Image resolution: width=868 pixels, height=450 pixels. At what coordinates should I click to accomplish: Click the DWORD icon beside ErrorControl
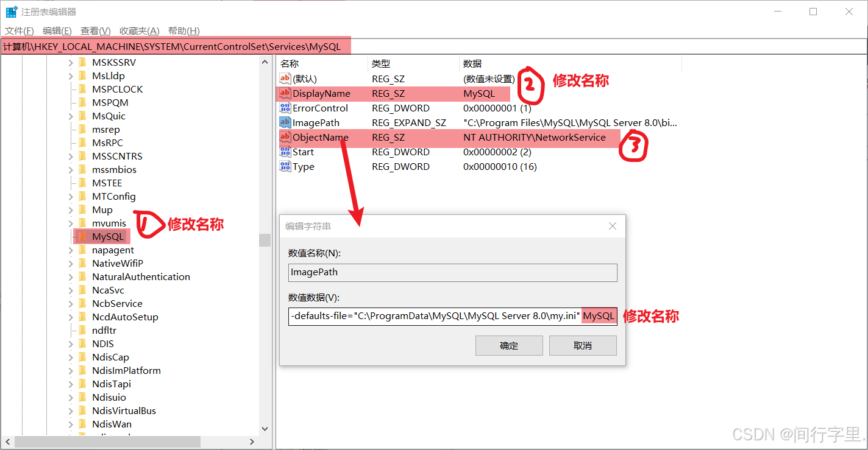[285, 108]
